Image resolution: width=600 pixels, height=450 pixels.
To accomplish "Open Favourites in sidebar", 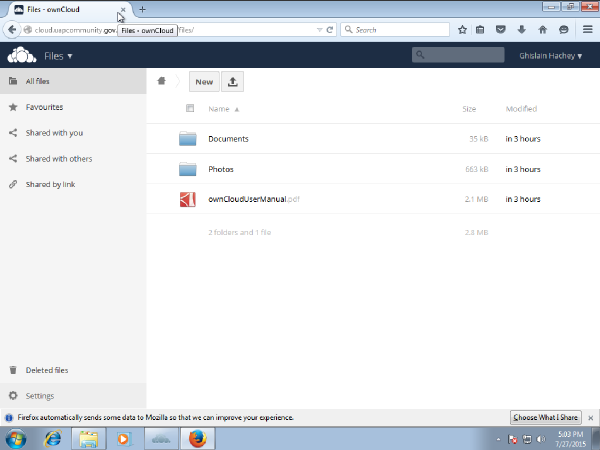I will point(73,107).
